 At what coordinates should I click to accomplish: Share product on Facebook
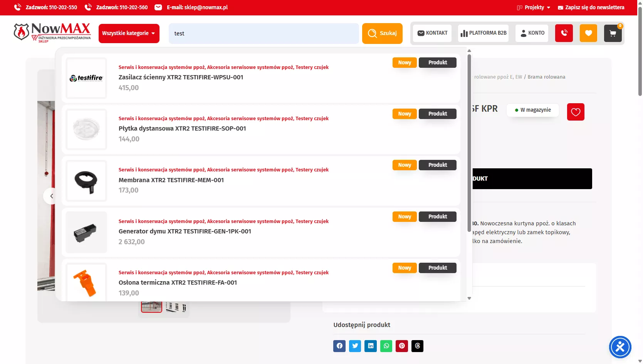click(x=339, y=346)
